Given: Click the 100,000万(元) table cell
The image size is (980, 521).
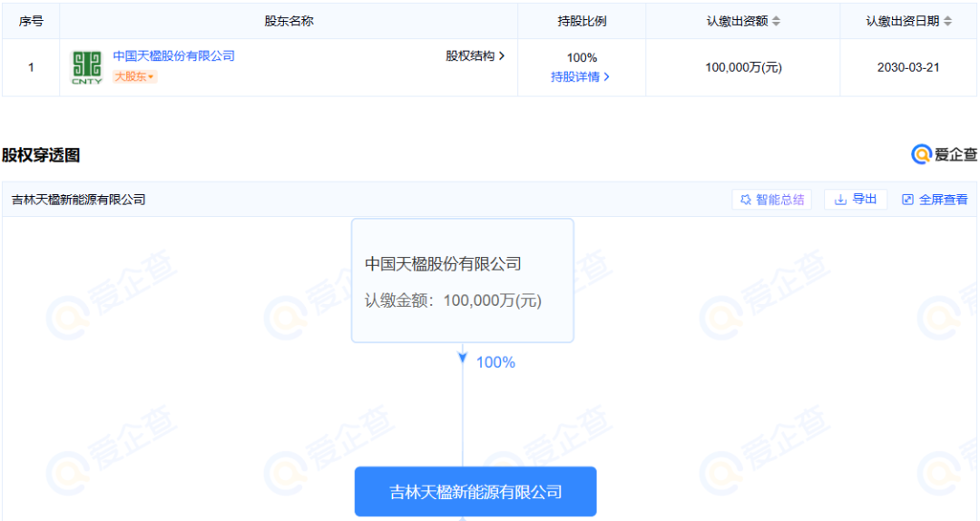Looking at the screenshot, I should click(x=743, y=67).
